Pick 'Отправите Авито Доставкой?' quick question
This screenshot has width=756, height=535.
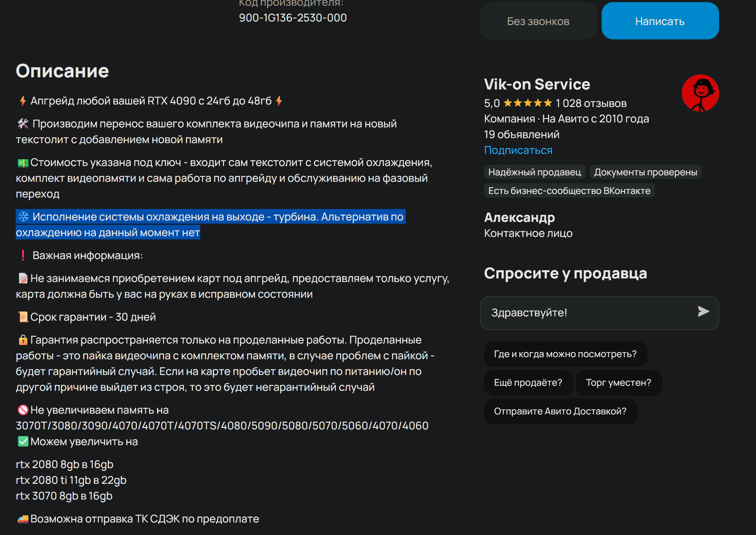coord(560,412)
